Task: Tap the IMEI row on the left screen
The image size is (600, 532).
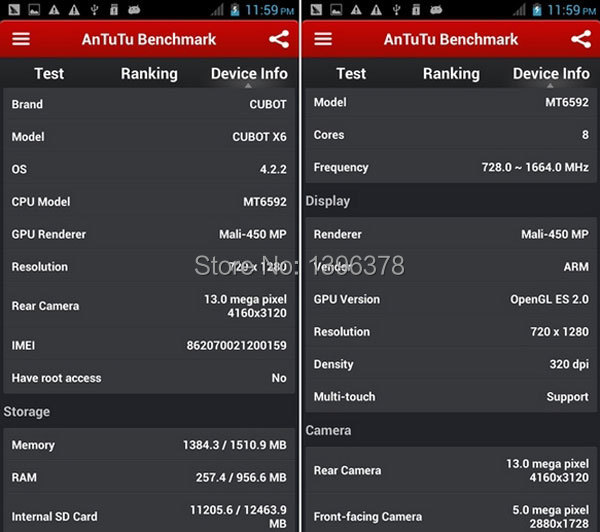Action: [x=149, y=346]
